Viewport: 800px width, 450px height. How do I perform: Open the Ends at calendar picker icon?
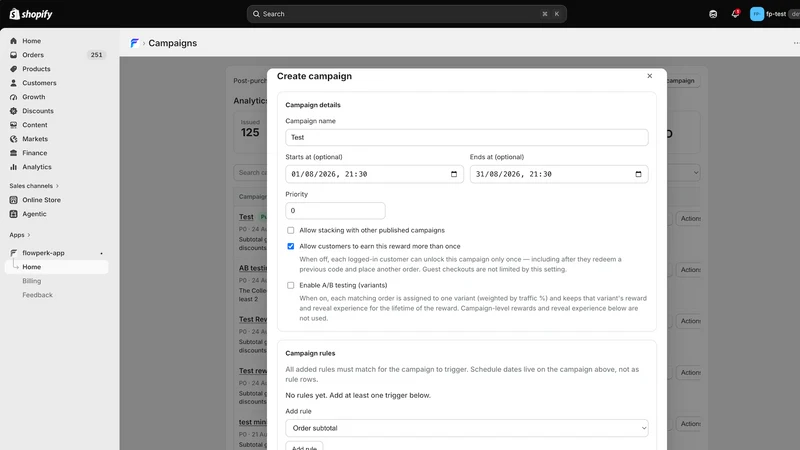(638, 174)
